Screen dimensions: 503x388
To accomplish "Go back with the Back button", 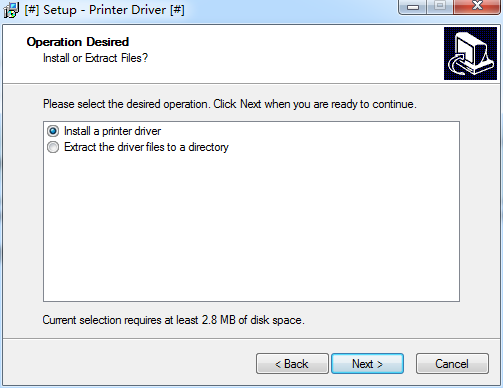I will pyautogui.click(x=292, y=364).
